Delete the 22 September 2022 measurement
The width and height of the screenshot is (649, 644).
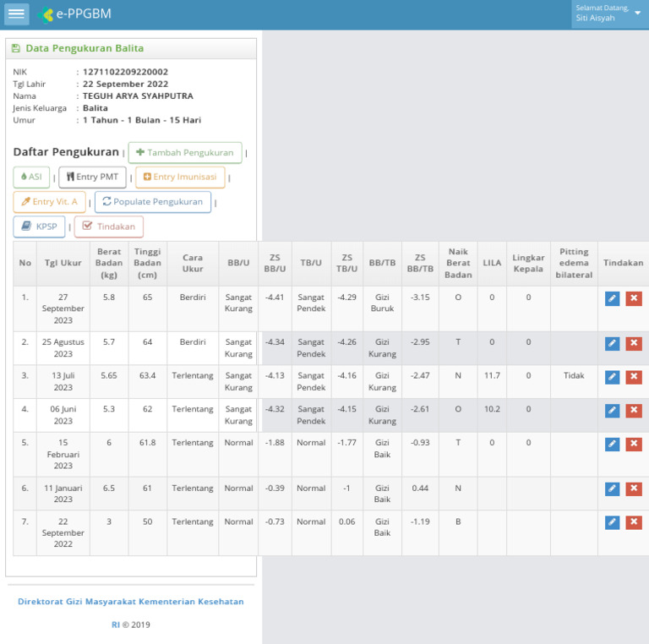(x=634, y=523)
